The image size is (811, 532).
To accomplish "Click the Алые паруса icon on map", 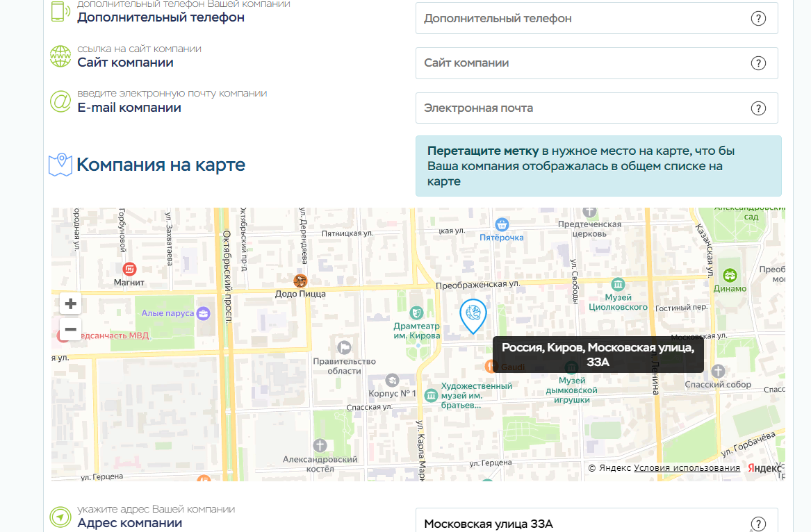I will tap(203, 313).
